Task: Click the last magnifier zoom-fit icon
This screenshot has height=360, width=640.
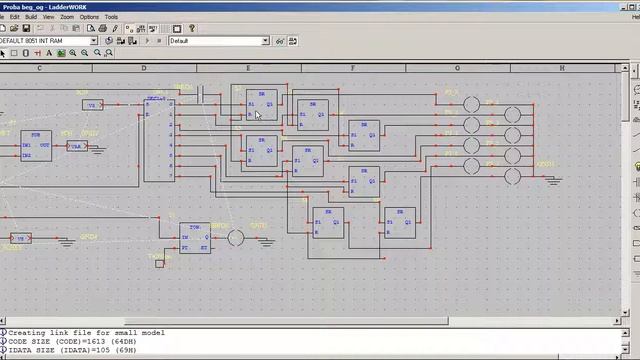Action: 109,53
